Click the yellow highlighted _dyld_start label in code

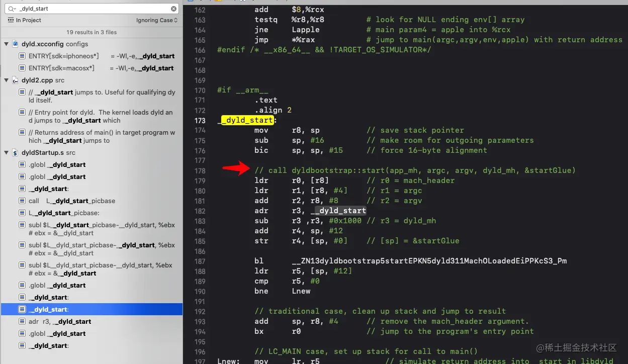point(247,120)
